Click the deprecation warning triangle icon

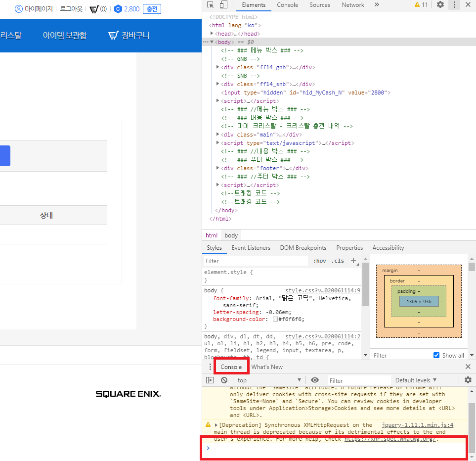click(x=208, y=424)
